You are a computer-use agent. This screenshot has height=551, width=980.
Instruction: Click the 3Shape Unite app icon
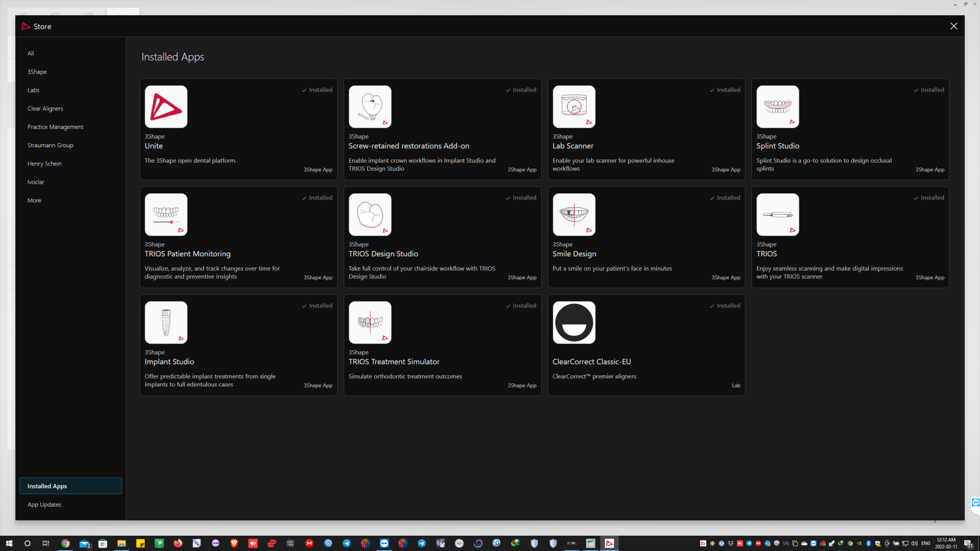click(166, 107)
